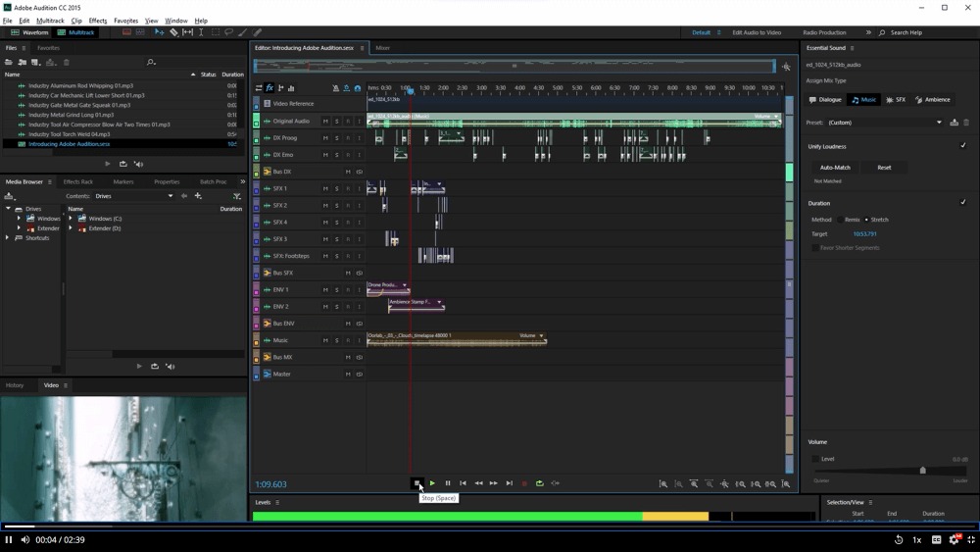The image size is (980, 552).
Task: Toggle Loop Playback in transport
Action: click(x=539, y=483)
